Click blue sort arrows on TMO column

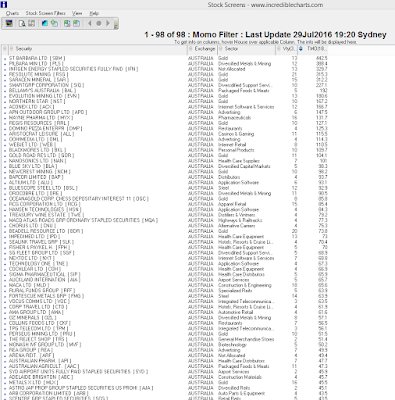(301, 49)
